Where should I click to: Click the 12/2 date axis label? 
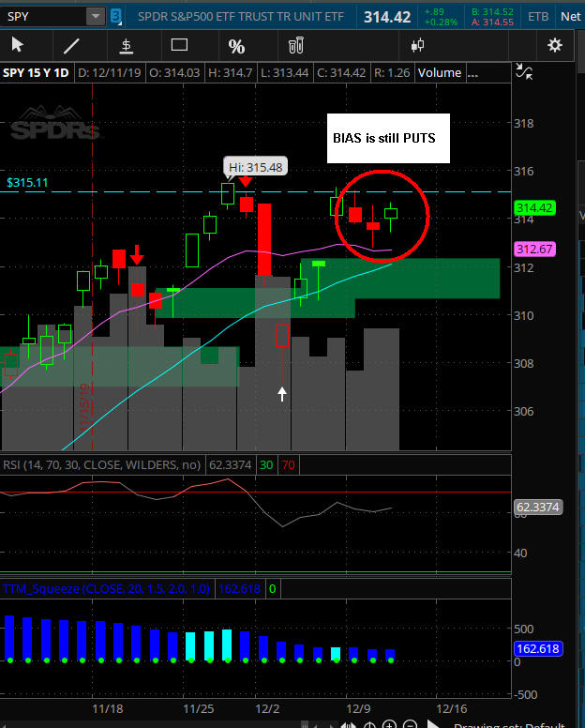tap(268, 709)
